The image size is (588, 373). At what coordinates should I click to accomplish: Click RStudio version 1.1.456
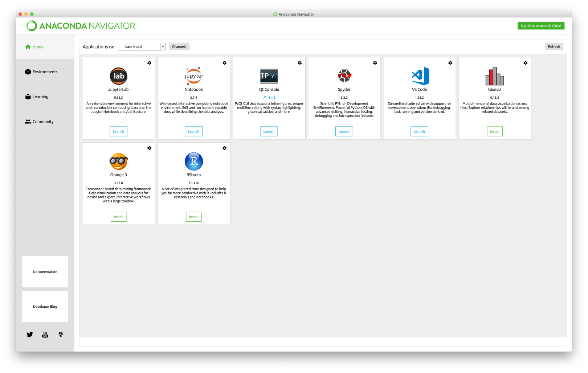coord(194,183)
